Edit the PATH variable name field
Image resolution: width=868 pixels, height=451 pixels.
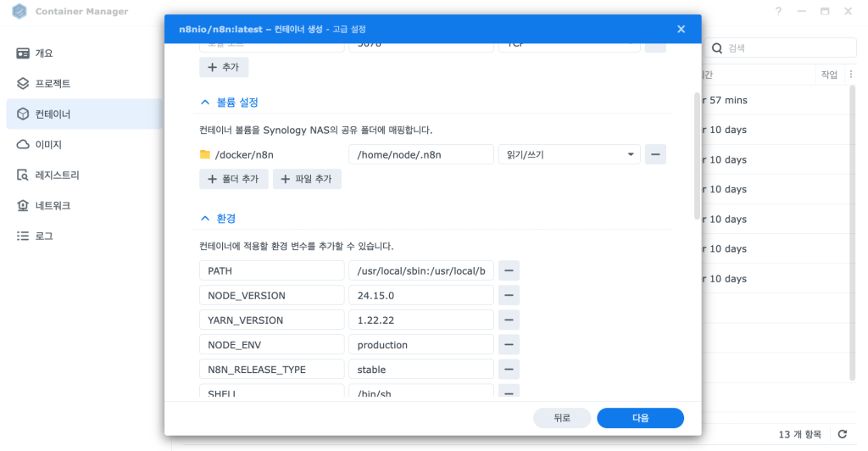tap(272, 270)
